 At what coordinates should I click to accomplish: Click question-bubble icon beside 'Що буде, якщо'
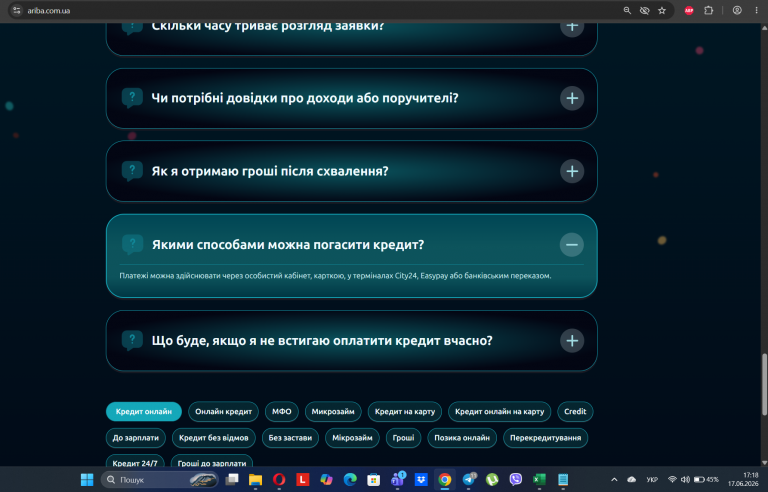tap(132, 340)
